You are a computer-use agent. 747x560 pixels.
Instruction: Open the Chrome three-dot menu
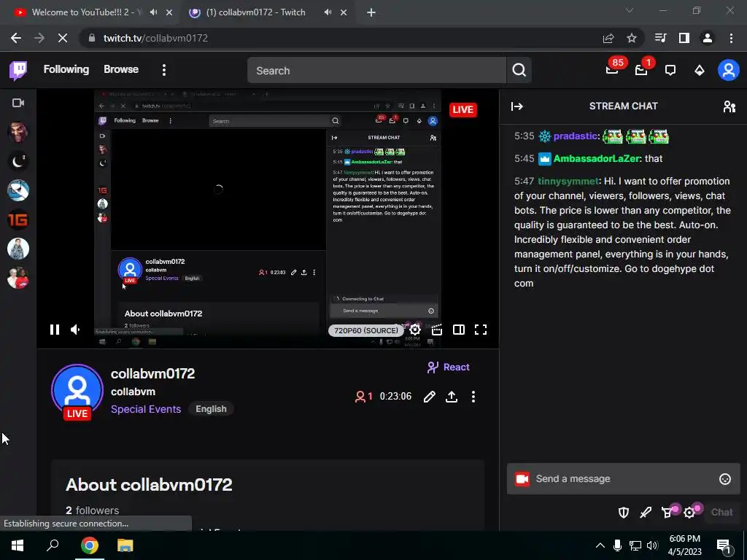pyautogui.click(x=731, y=38)
